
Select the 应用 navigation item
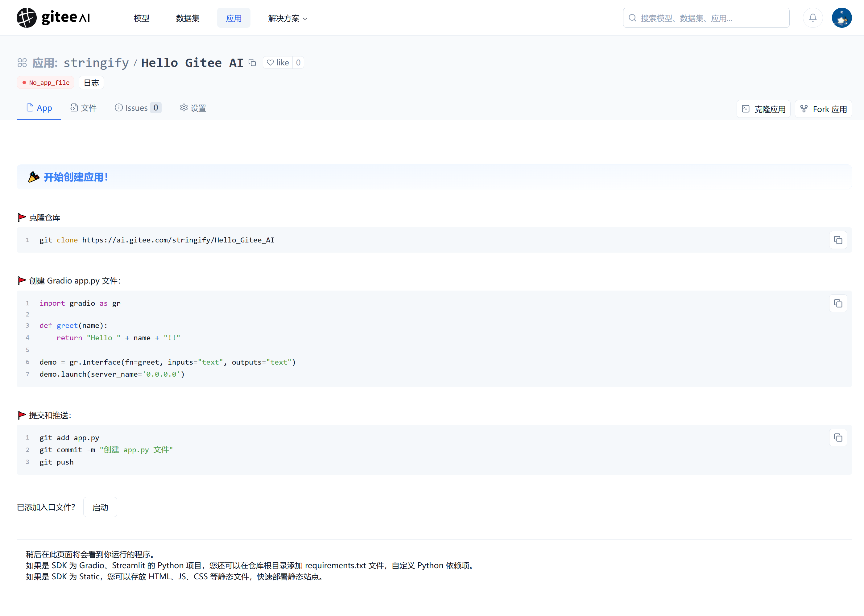pyautogui.click(x=234, y=18)
